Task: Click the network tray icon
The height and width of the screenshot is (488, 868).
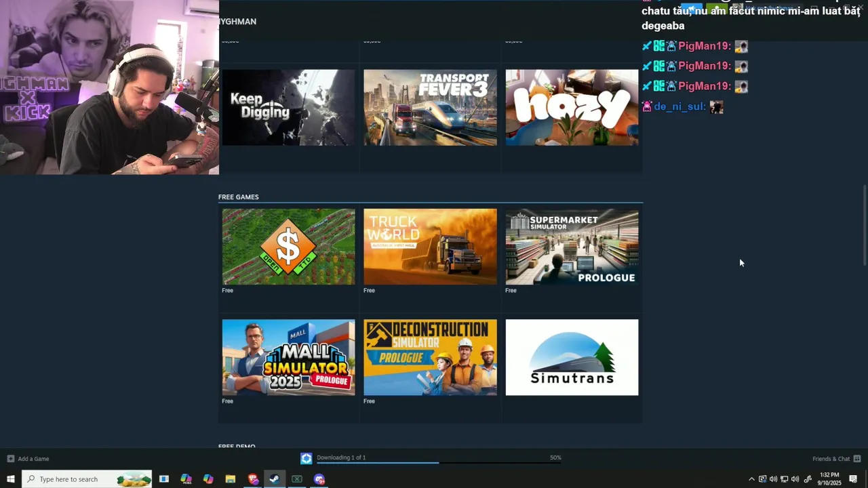Action: pyautogui.click(x=785, y=479)
